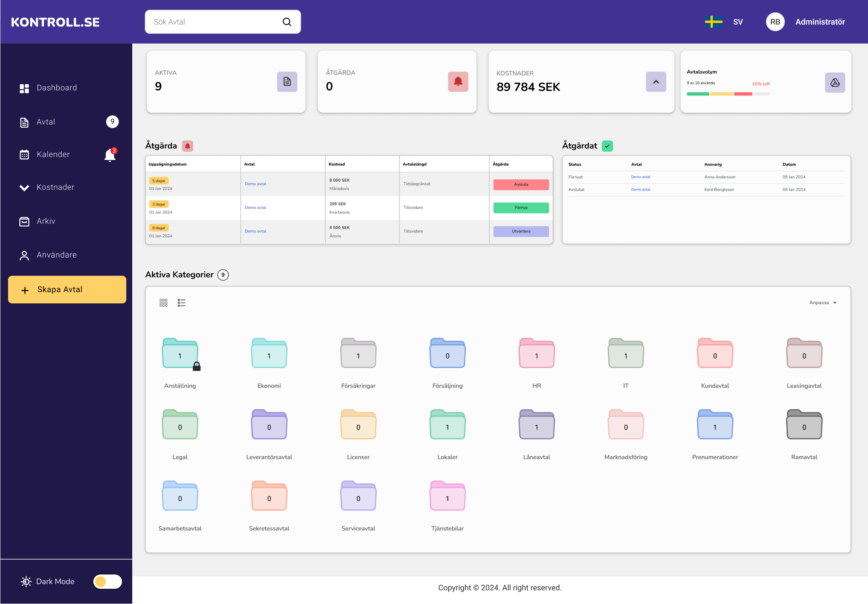Click the Kalender notification bell icon

(110, 155)
